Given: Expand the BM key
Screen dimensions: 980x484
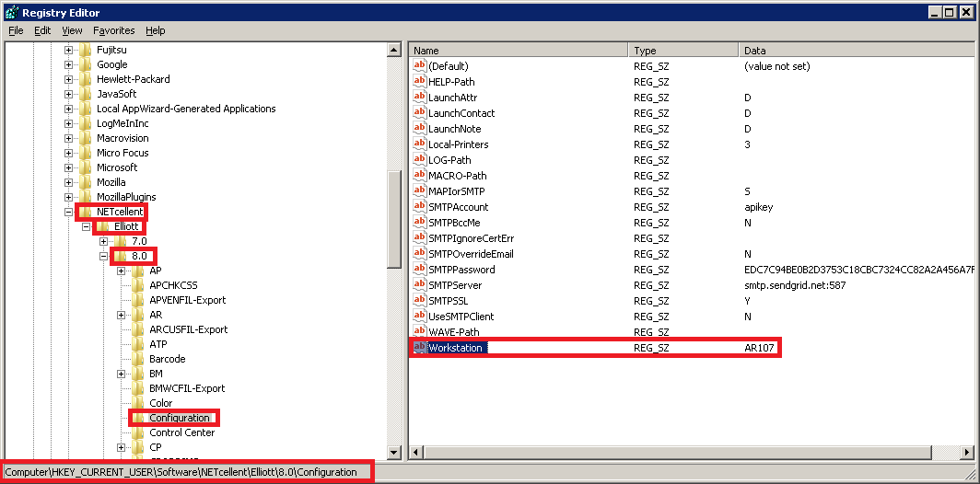Looking at the screenshot, I should 122,374.
